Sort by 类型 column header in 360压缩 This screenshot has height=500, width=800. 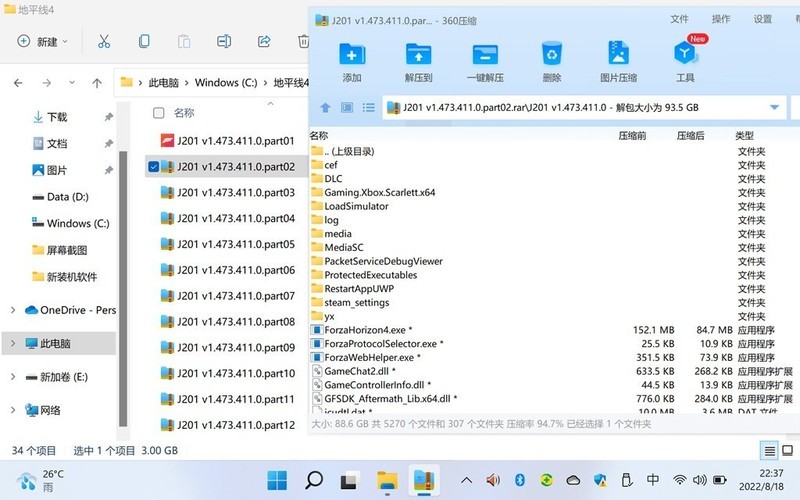pos(744,136)
